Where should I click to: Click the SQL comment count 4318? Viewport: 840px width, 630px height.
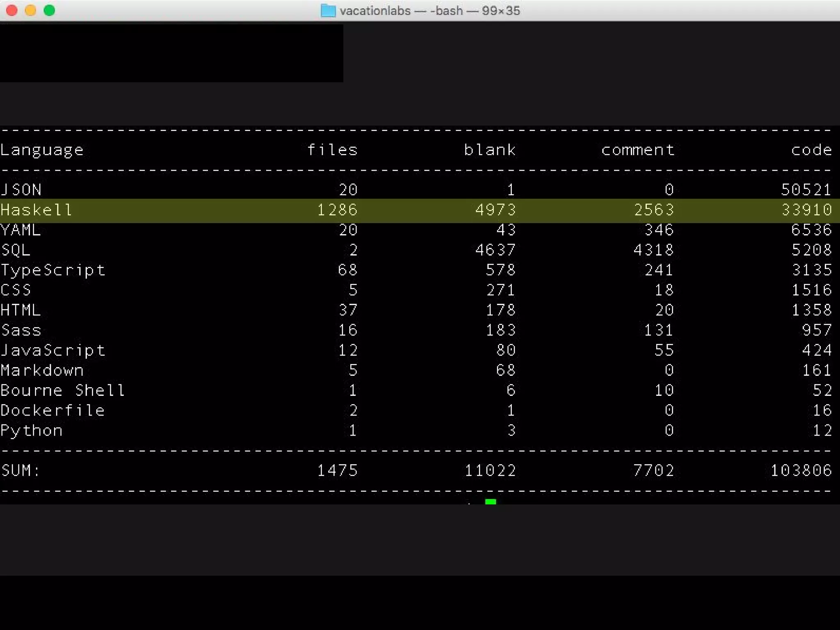coord(653,250)
